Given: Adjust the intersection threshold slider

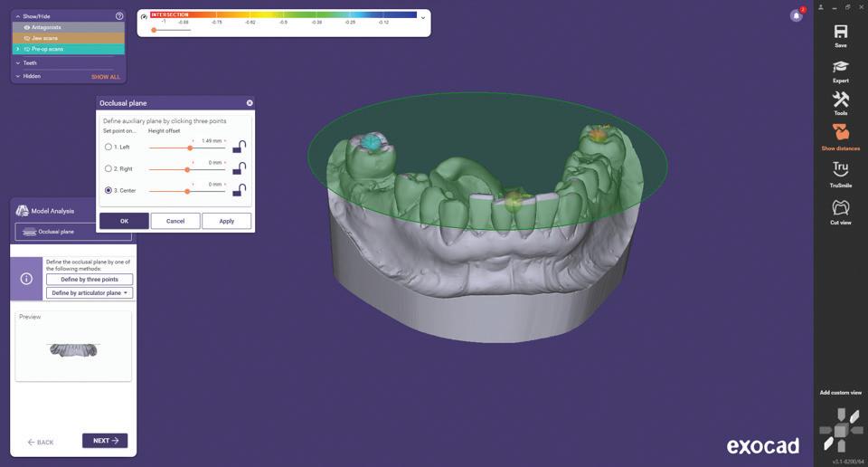Looking at the screenshot, I should pyautogui.click(x=154, y=30).
